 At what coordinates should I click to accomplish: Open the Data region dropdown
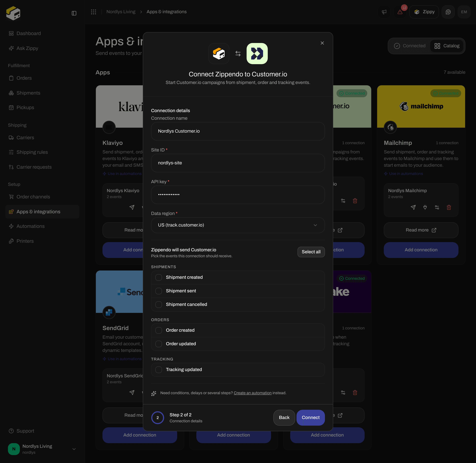click(238, 225)
